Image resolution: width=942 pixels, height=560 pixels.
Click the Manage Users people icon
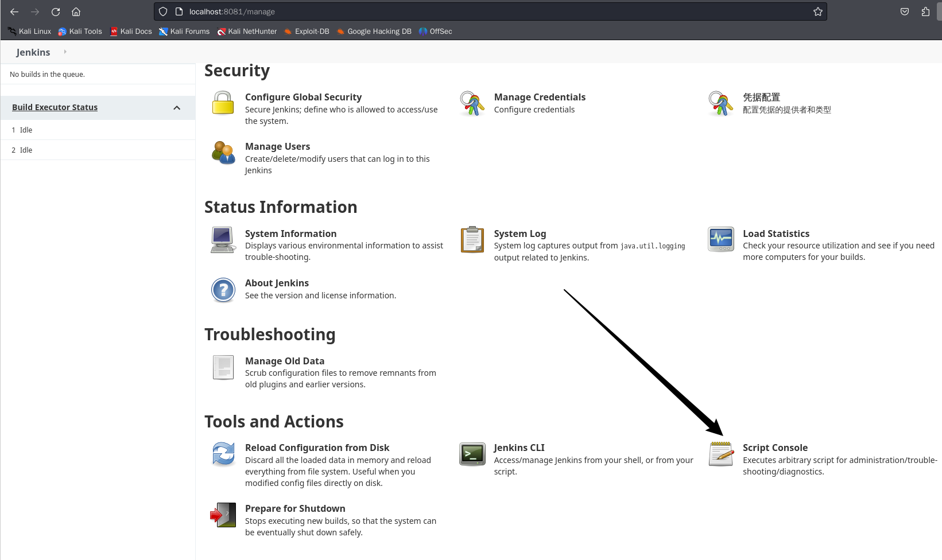223,153
